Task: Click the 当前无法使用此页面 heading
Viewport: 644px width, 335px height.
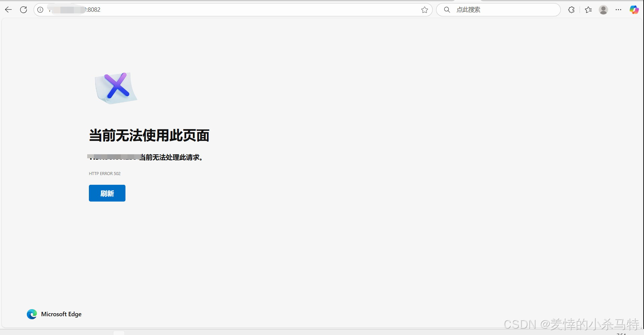Action: (149, 135)
